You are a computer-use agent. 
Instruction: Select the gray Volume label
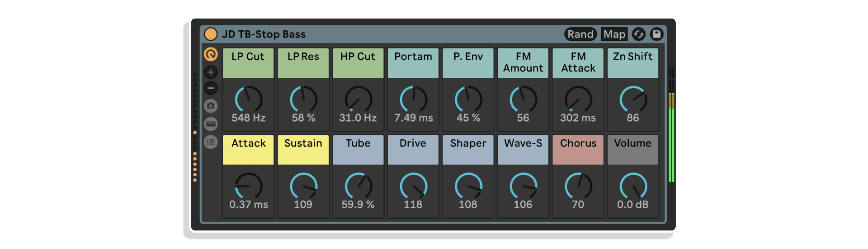pyautogui.click(x=633, y=150)
